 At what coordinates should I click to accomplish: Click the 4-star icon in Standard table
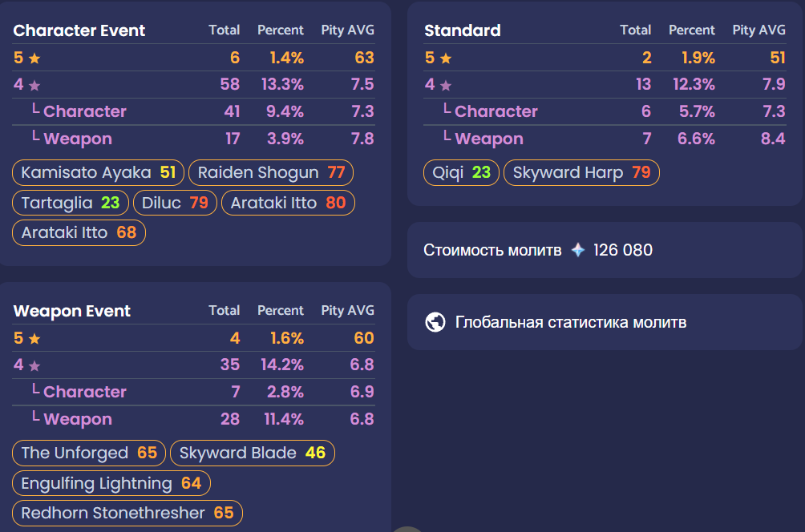click(x=446, y=86)
